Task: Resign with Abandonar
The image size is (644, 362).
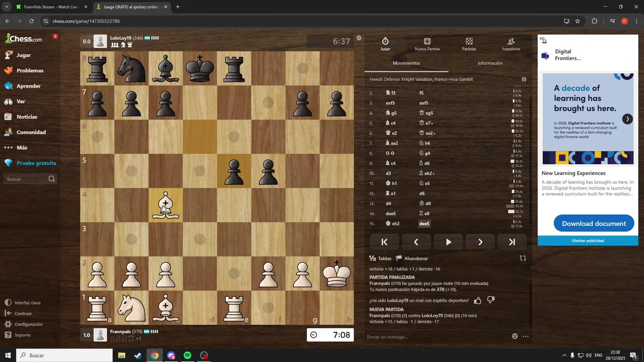Action: [412, 258]
